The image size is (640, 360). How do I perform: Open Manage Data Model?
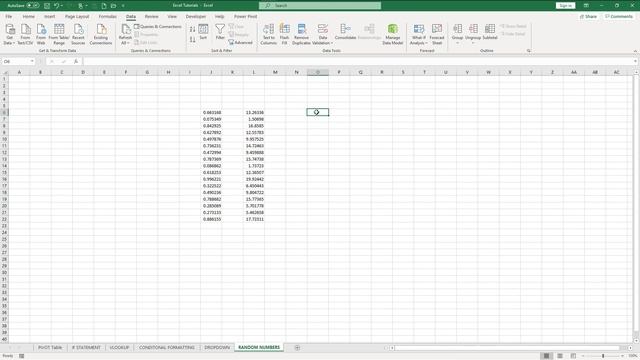(x=393, y=34)
